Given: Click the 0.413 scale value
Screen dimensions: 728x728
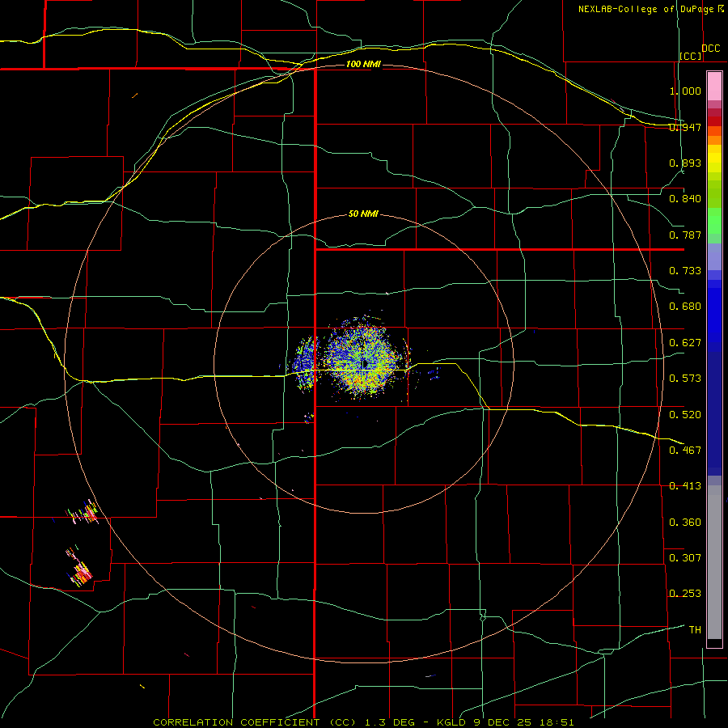Looking at the screenshot, I should click(685, 486).
